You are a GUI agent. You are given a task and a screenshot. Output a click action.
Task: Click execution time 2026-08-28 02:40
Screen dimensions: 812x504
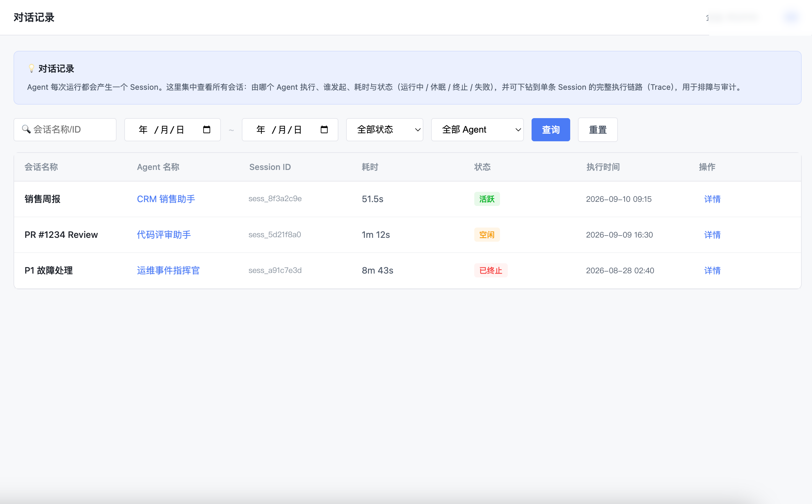pos(620,270)
